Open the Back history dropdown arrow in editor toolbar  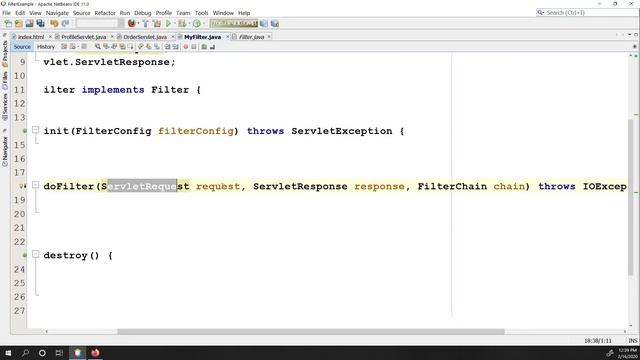[78, 47]
